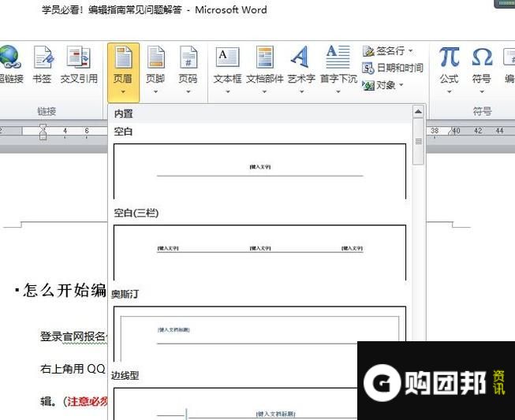Click the red text 注意必须
515x420 pixels.
tap(88, 401)
